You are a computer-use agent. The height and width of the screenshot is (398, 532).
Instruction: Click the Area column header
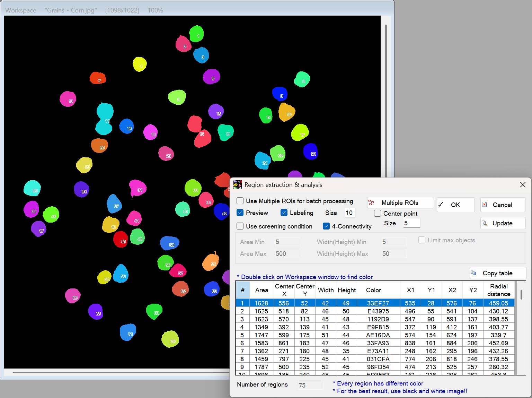point(262,290)
